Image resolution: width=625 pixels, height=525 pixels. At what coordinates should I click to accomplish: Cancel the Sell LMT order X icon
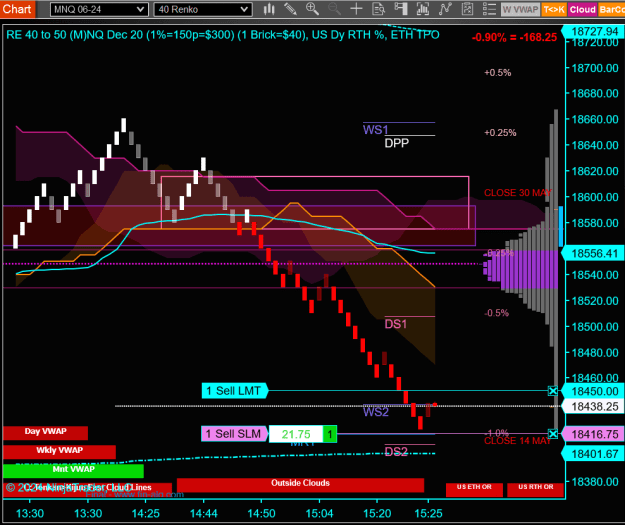coord(552,391)
